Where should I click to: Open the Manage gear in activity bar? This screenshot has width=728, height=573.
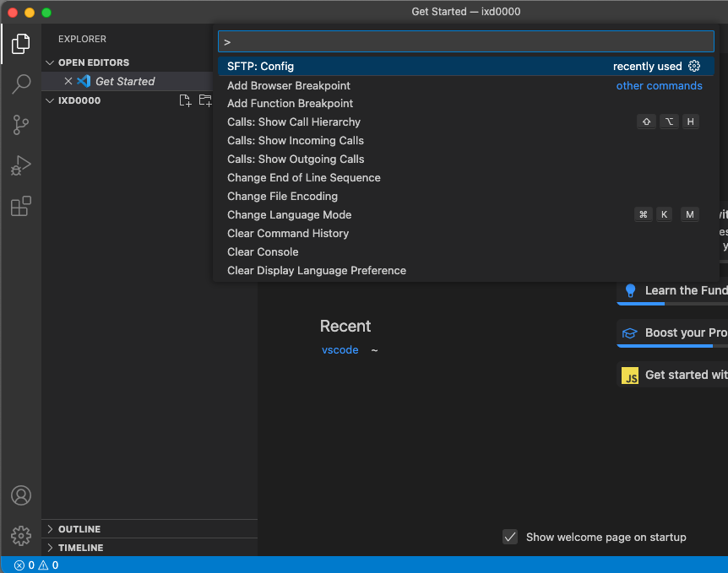click(21, 536)
